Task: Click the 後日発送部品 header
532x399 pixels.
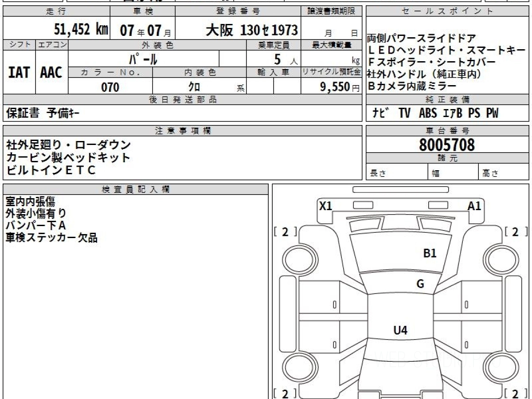Action: coord(182,100)
